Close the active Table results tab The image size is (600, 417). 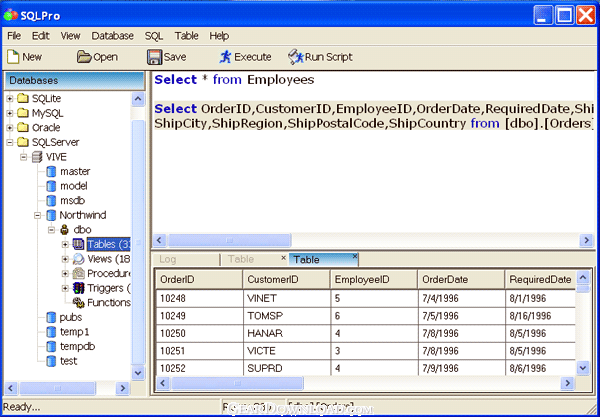pos(355,256)
